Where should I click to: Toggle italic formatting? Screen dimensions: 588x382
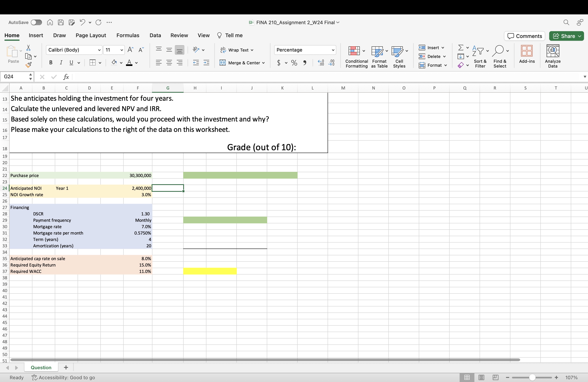(x=61, y=62)
